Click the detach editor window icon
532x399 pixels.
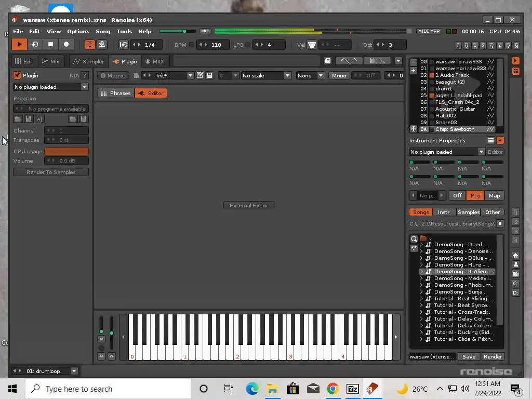coord(328,61)
